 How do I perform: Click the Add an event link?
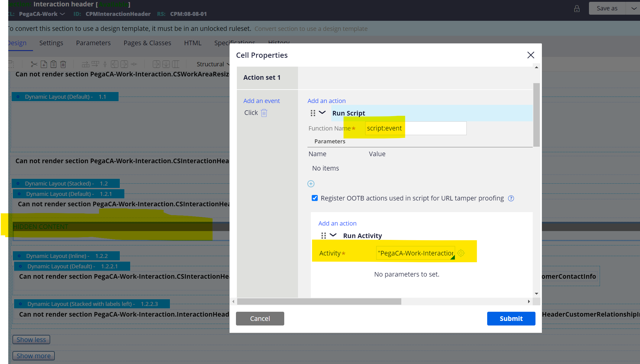[x=262, y=100]
